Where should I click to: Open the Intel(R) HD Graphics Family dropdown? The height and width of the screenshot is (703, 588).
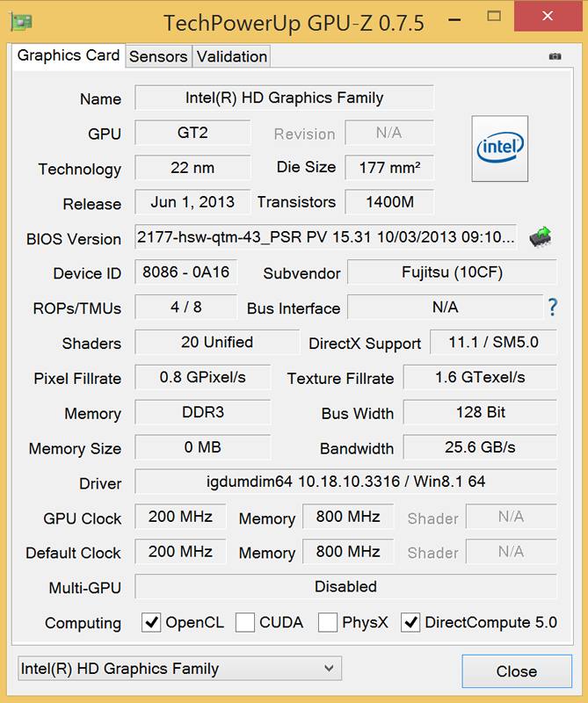(179, 669)
